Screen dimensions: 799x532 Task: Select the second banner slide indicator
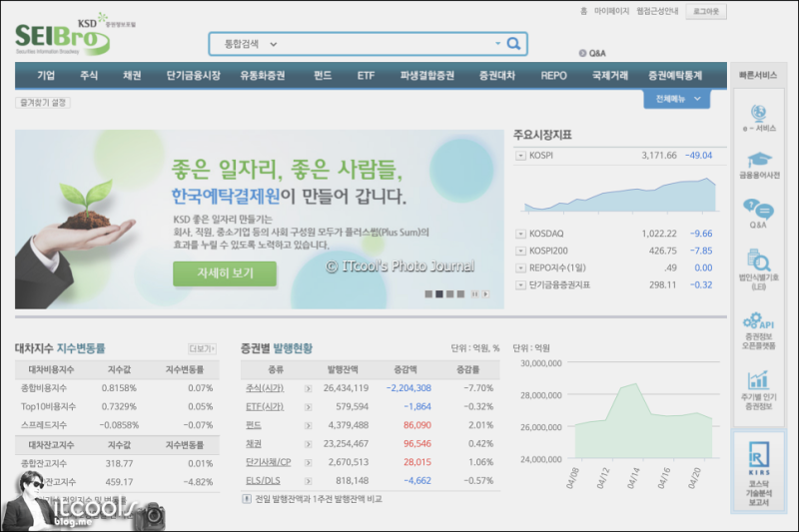(x=439, y=294)
